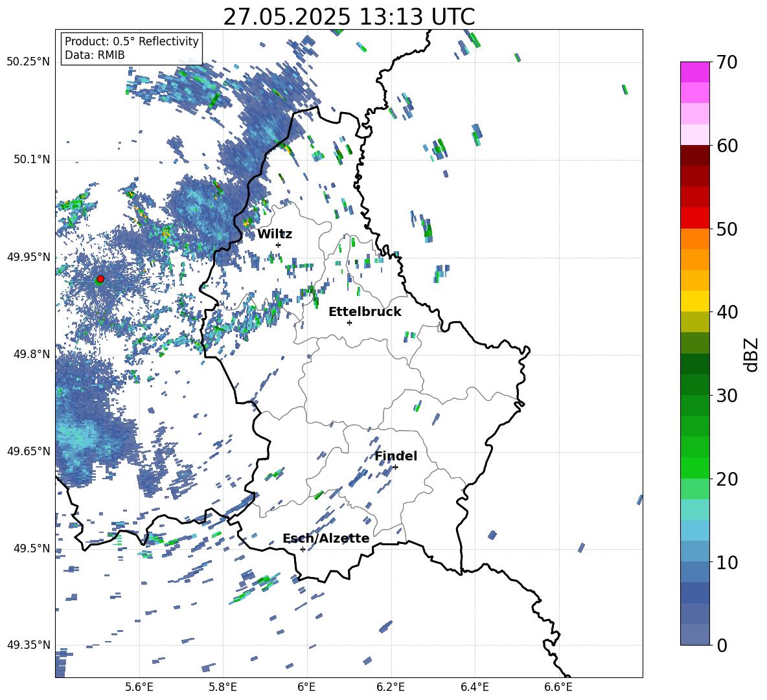Click the colorbar 60 tick label
The image size is (767, 700).
tap(727, 145)
